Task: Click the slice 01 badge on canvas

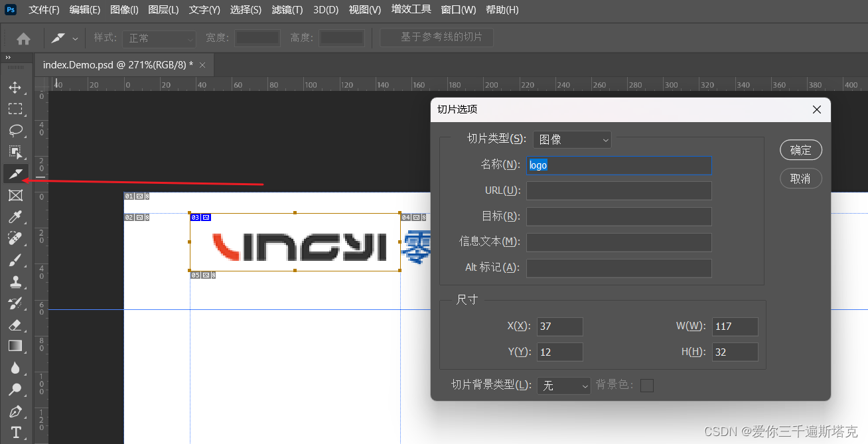Action: coord(137,196)
